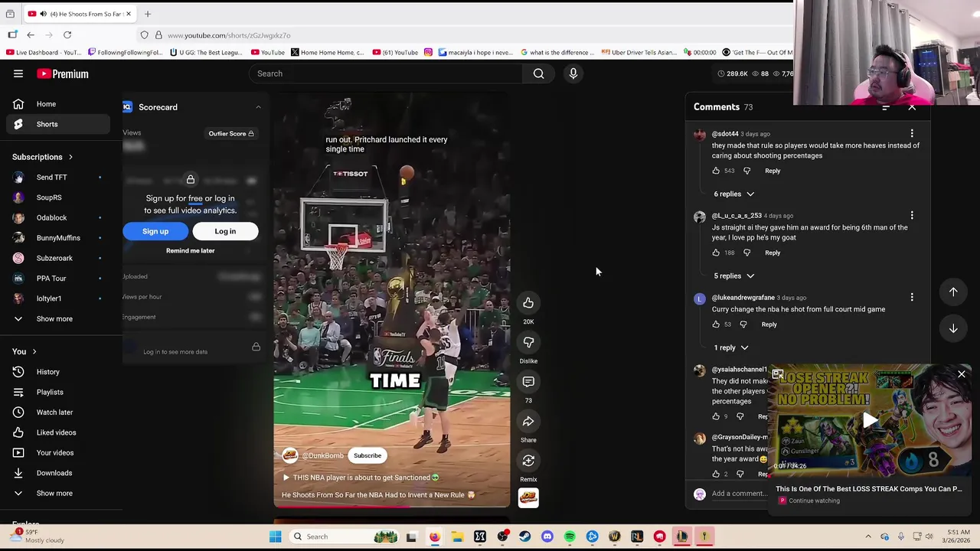This screenshot has height=551, width=980.
Task: Open a new browser tab
Action: click(148, 14)
